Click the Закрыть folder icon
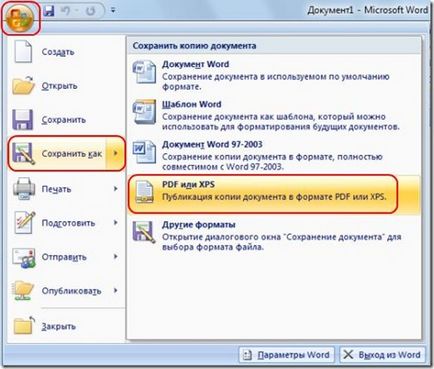Image resolution: width=434 pixels, height=369 pixels. (x=24, y=325)
